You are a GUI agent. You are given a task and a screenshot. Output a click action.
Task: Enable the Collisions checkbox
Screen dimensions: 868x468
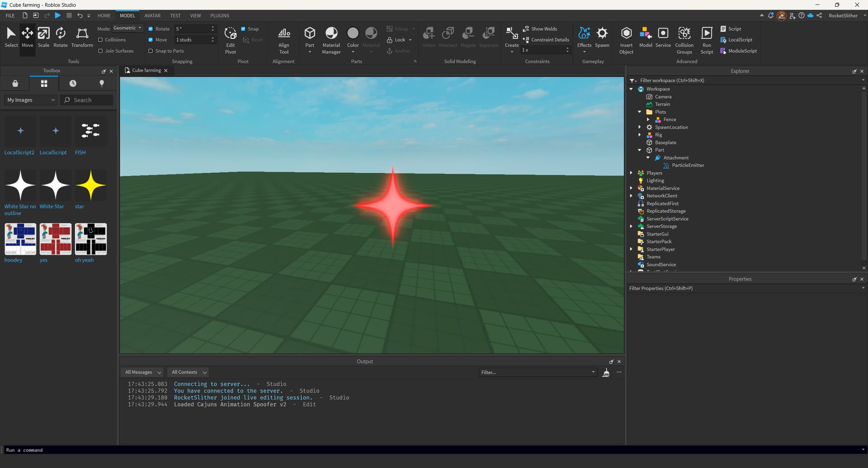coord(101,39)
